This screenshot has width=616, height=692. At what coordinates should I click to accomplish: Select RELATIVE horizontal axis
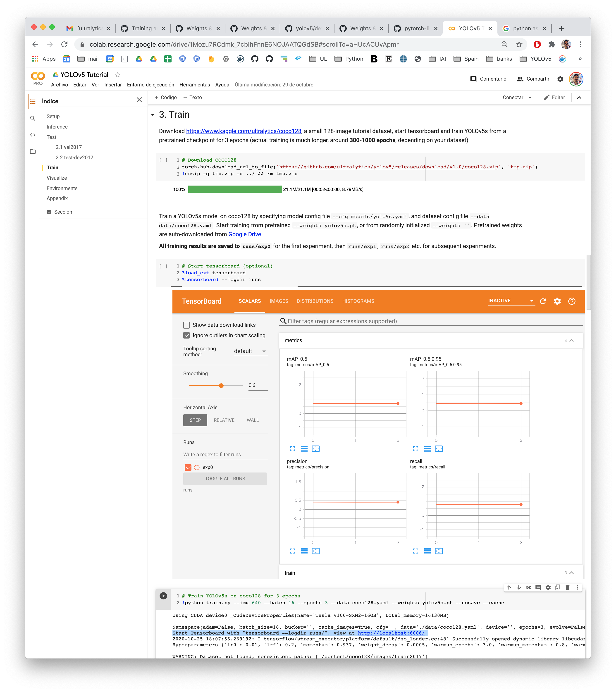[224, 420]
